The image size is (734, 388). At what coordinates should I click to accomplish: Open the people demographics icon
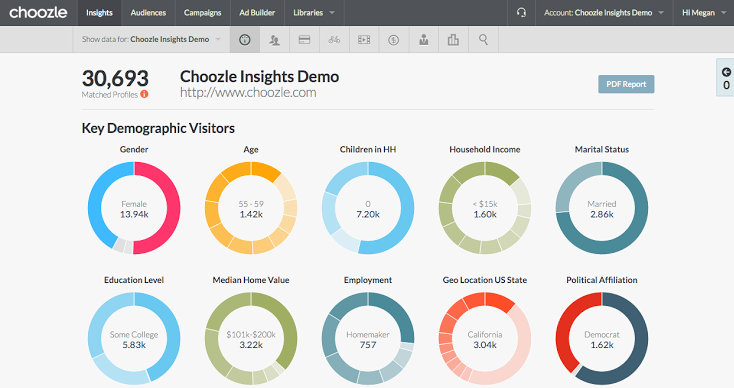click(x=274, y=40)
